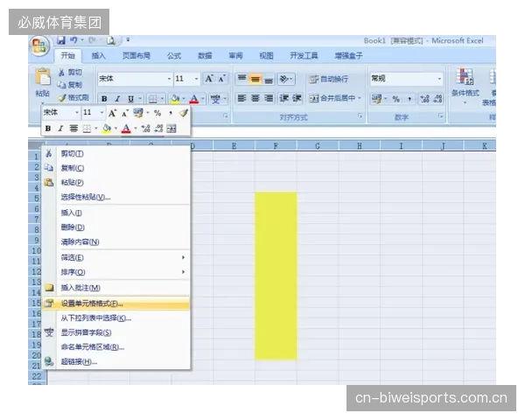The height and width of the screenshot is (420, 525).
Task: Toggle underline in the ribbon font group
Action: (130, 99)
